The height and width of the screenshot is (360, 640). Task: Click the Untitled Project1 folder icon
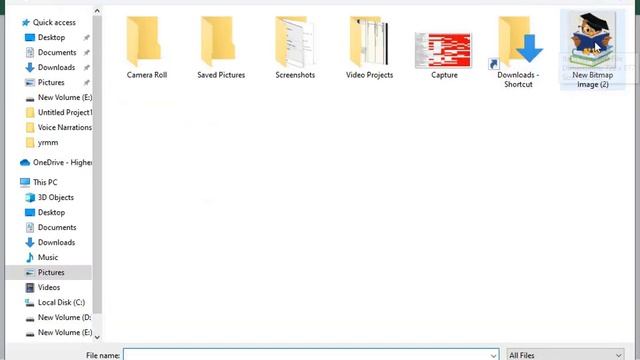(x=30, y=112)
